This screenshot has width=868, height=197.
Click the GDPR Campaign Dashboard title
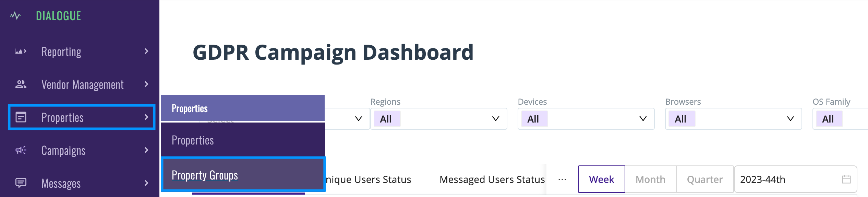click(333, 53)
